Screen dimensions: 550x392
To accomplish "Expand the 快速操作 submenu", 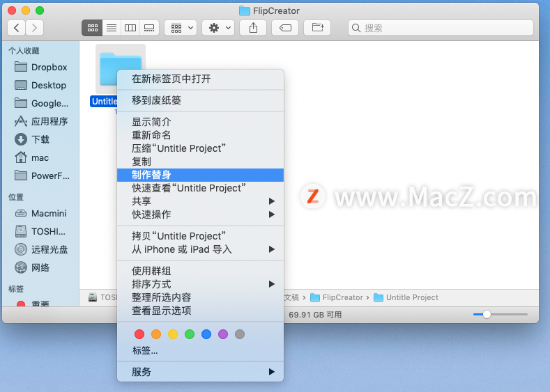I will pos(200,214).
